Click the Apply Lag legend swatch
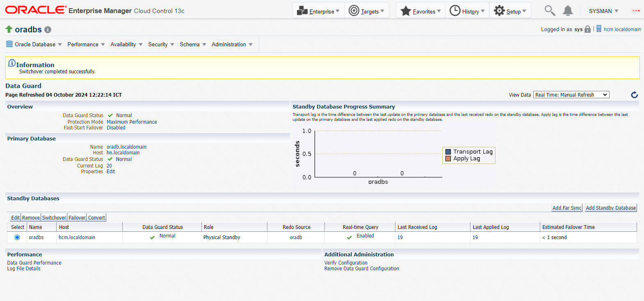Image resolution: width=644 pixels, height=301 pixels. point(448,158)
